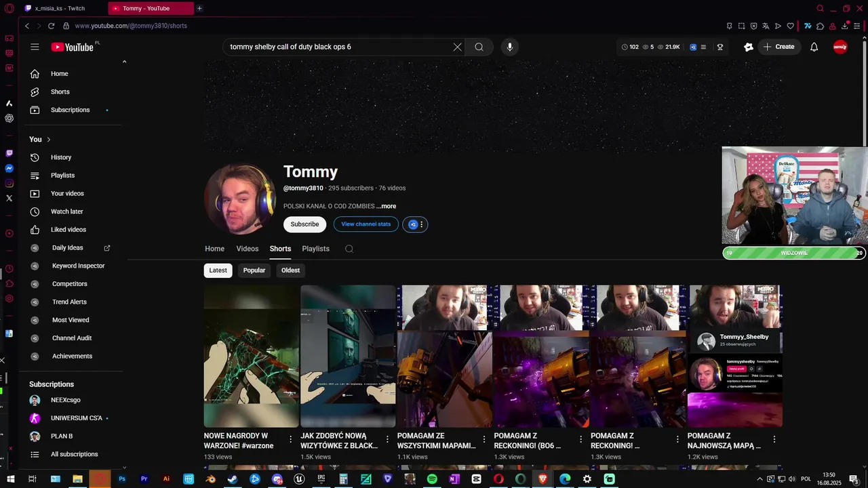The width and height of the screenshot is (868, 488).
Task: Open Steam from the Windows taskbar
Action: pyautogui.click(x=233, y=479)
